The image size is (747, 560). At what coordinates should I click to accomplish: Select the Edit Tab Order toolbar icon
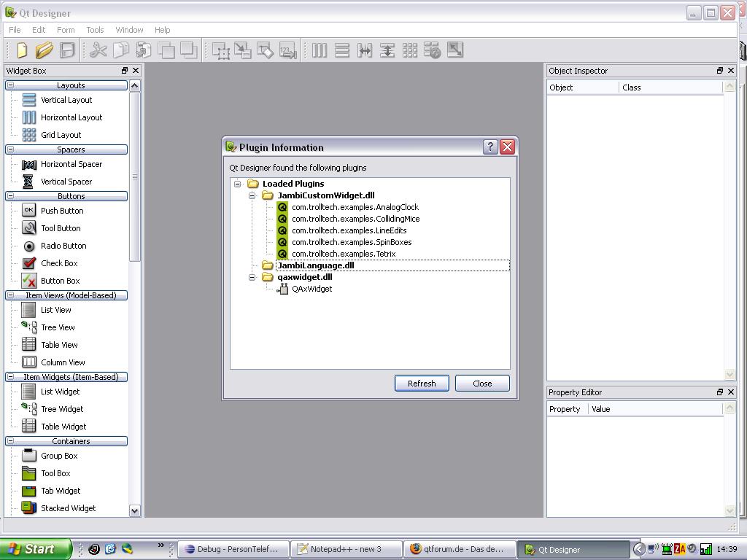tap(288, 50)
